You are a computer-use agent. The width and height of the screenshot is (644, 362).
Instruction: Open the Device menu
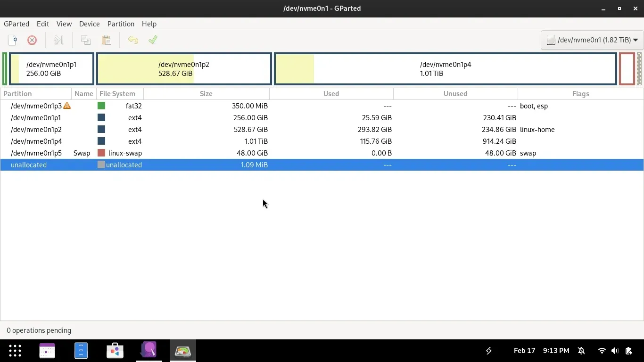[x=89, y=24]
